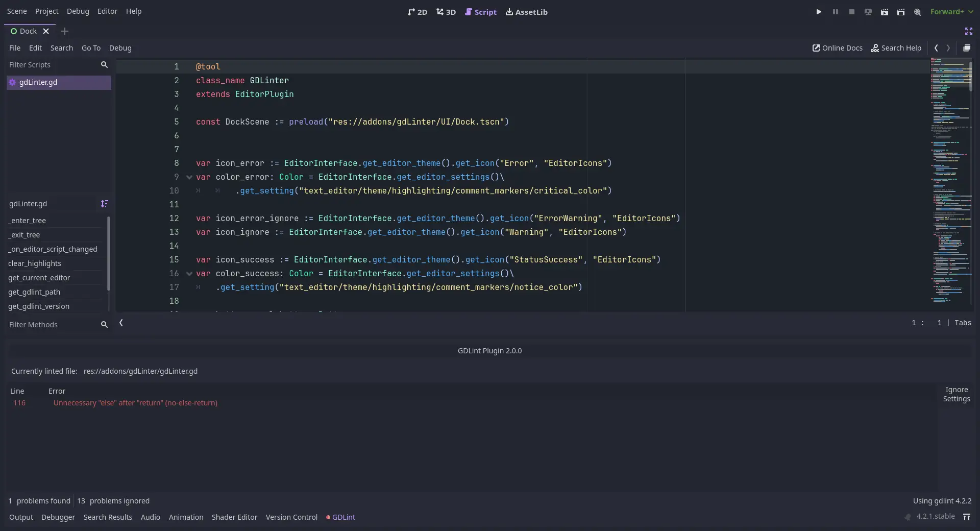Make the script editor floating icon
Viewport: 980px width, 531px height.
[x=967, y=48]
